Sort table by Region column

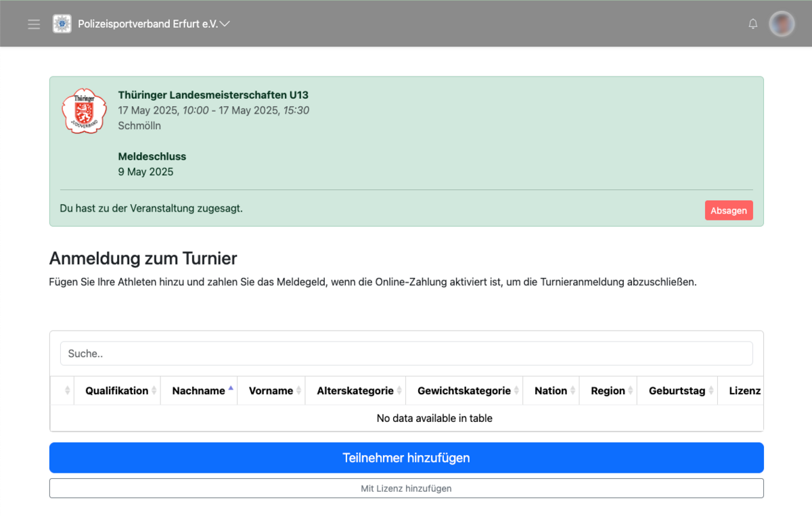pos(608,391)
